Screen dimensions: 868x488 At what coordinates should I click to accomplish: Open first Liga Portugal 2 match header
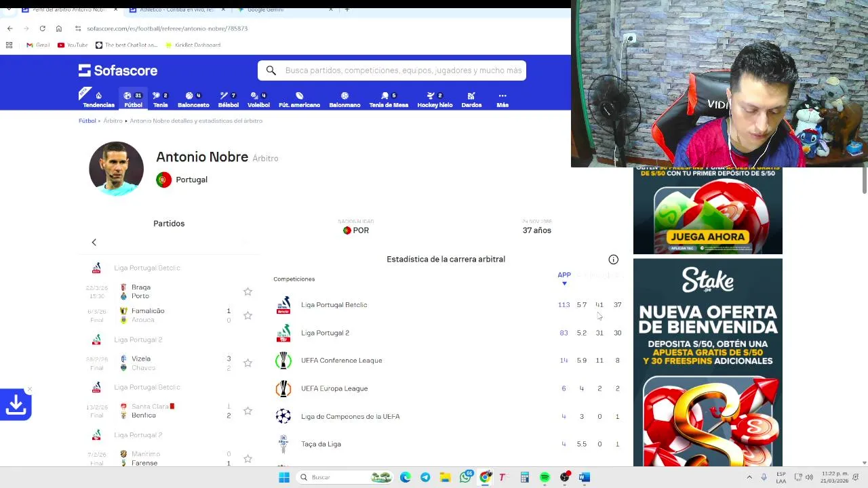(138, 340)
